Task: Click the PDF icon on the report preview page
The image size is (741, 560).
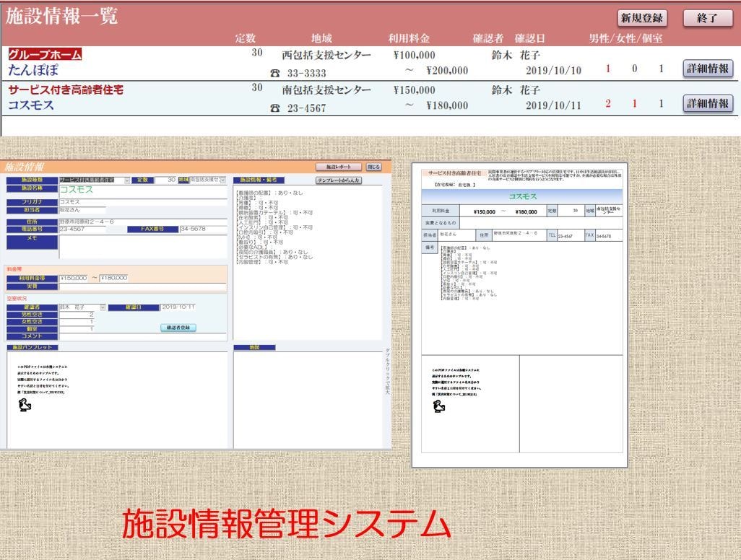Action: (439, 406)
